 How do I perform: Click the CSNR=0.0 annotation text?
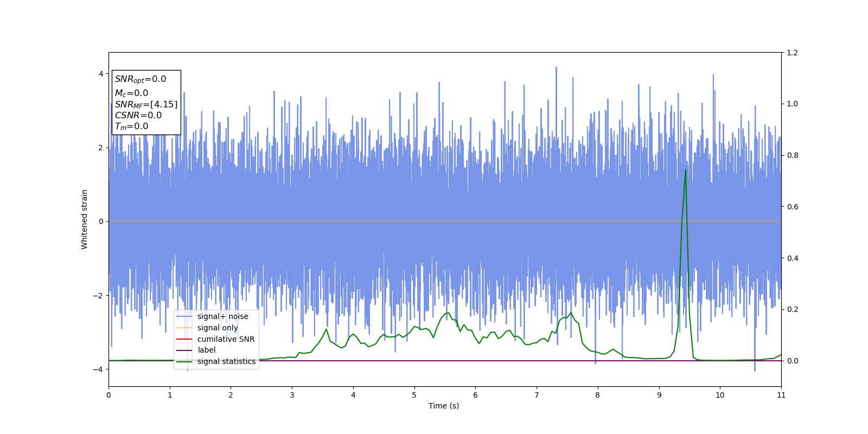pyautogui.click(x=138, y=115)
